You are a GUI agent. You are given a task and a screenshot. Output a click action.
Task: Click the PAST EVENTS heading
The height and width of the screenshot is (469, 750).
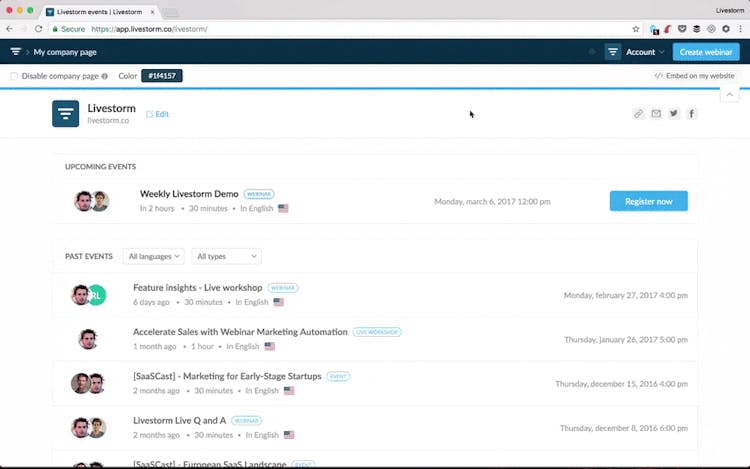(x=89, y=256)
